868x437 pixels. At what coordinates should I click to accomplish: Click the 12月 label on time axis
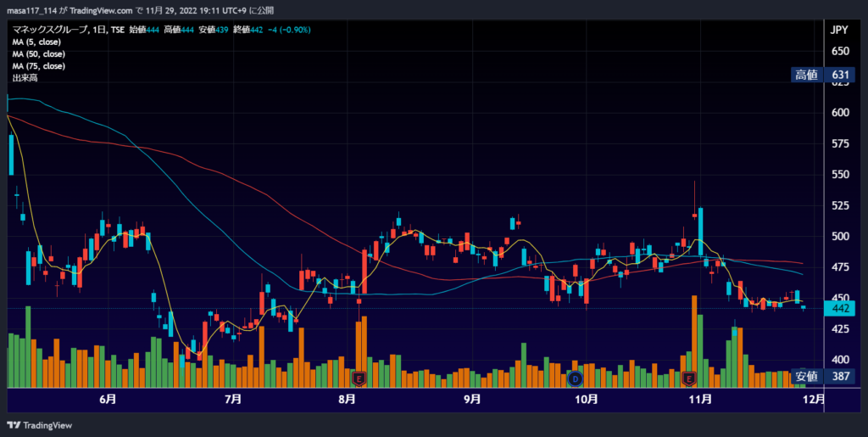[813, 399]
